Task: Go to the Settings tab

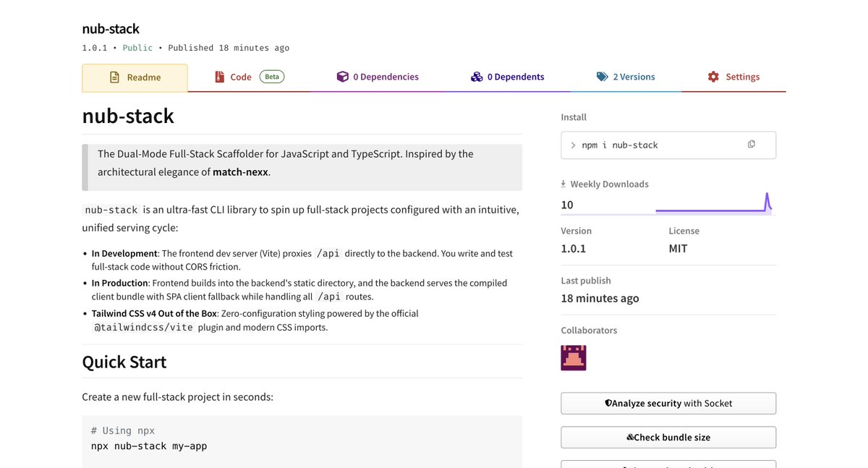Action: (733, 77)
